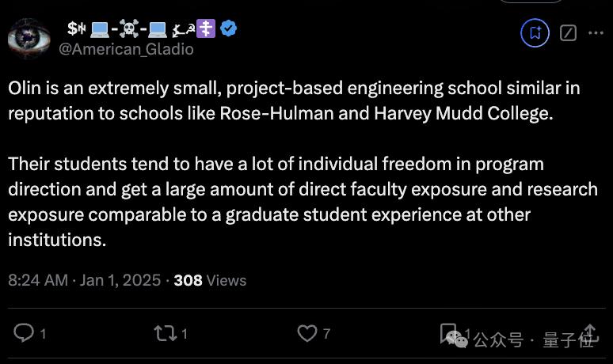The width and height of the screenshot is (613, 364).
Task: Click the blue circled subscribe icon
Action: point(535,33)
